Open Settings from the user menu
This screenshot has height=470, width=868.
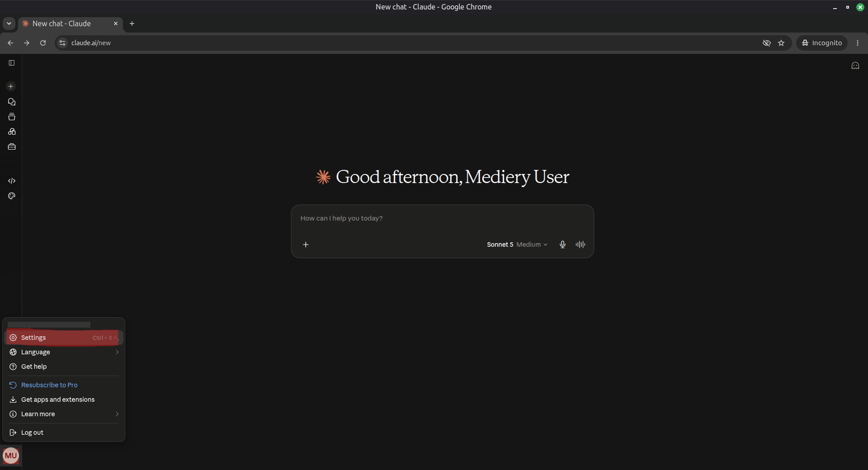(x=64, y=338)
